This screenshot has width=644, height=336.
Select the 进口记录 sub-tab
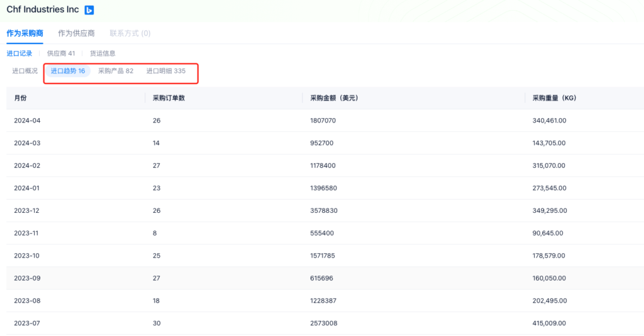tap(19, 54)
